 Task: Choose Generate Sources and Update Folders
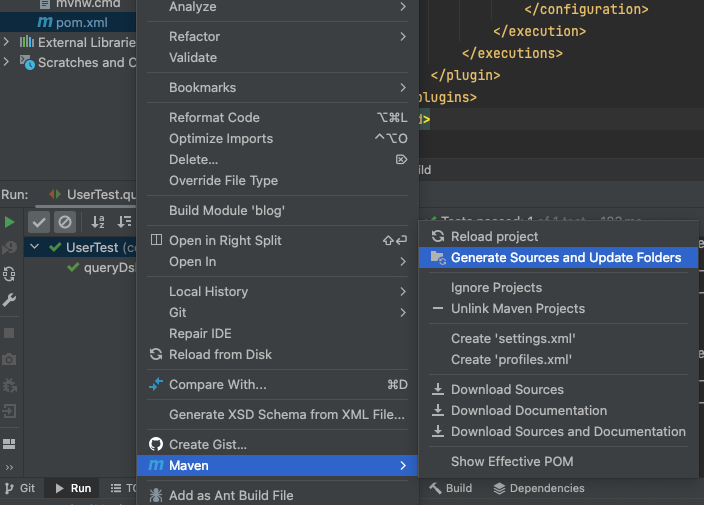(x=558, y=258)
